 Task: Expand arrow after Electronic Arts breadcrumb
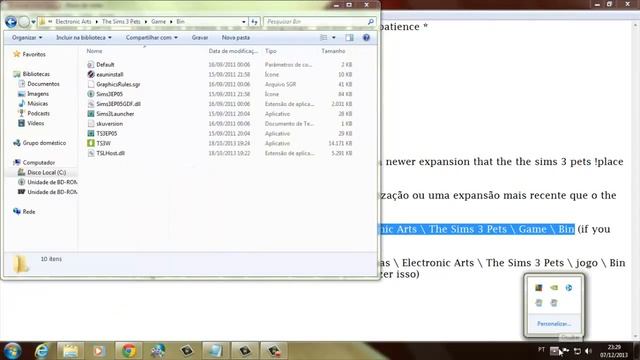pyautogui.click(x=97, y=22)
